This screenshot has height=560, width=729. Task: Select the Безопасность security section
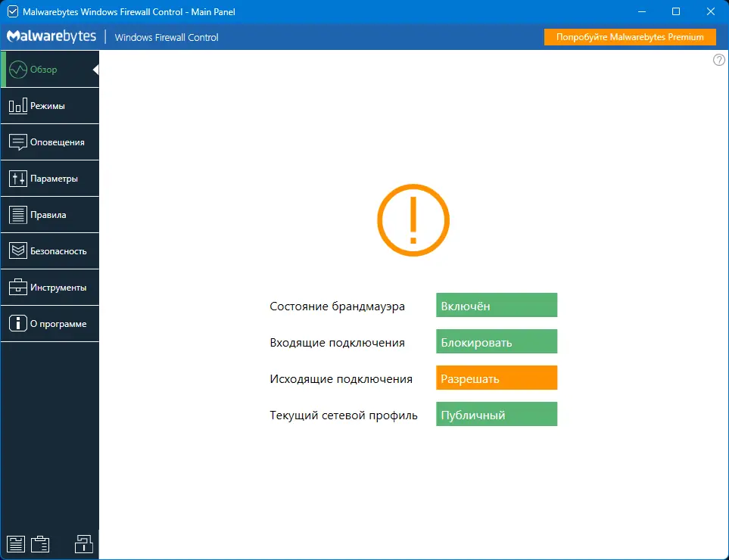point(50,251)
